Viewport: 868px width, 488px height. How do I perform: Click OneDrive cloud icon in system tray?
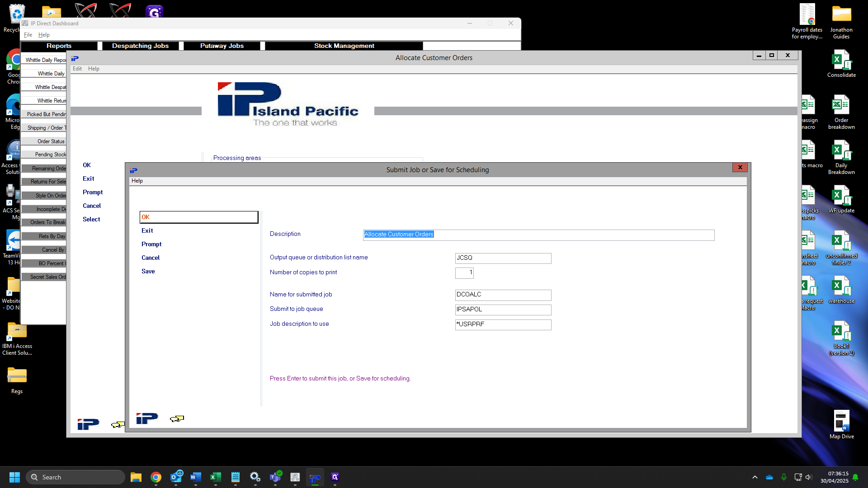[769, 477]
